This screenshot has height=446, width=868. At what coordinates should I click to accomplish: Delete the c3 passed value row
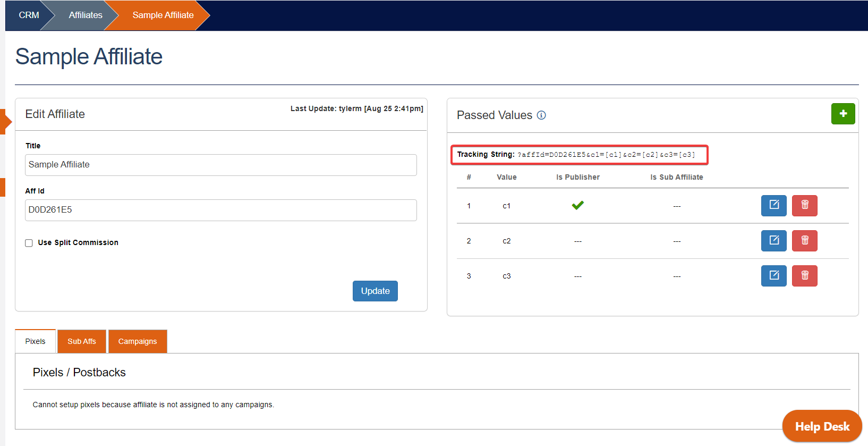point(804,276)
